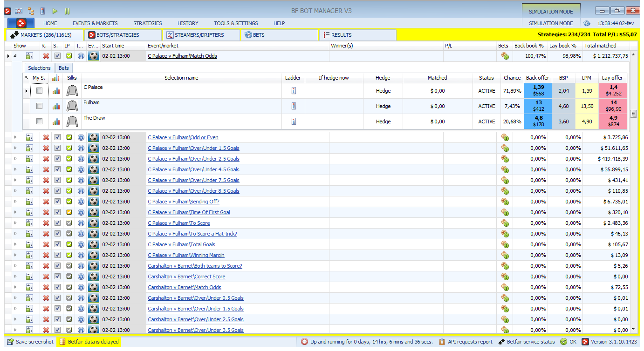Open the Bets sub-tab under Match Odds
Image resolution: width=644 pixels, height=351 pixels.
(63, 68)
